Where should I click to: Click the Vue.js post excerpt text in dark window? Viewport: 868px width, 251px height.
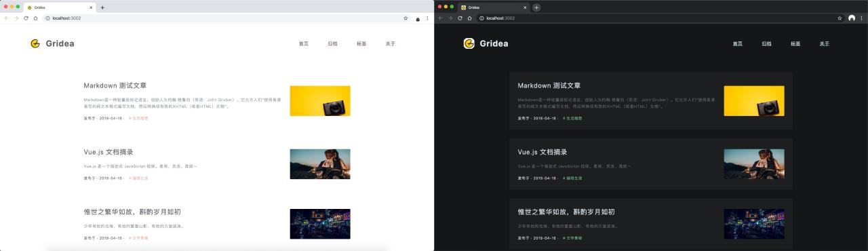click(x=575, y=166)
